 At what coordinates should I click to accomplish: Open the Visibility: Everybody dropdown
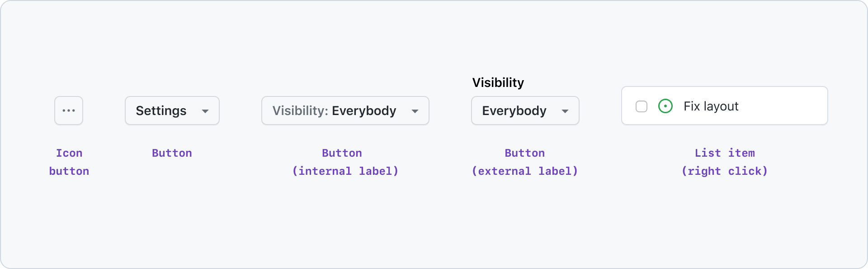pos(345,110)
